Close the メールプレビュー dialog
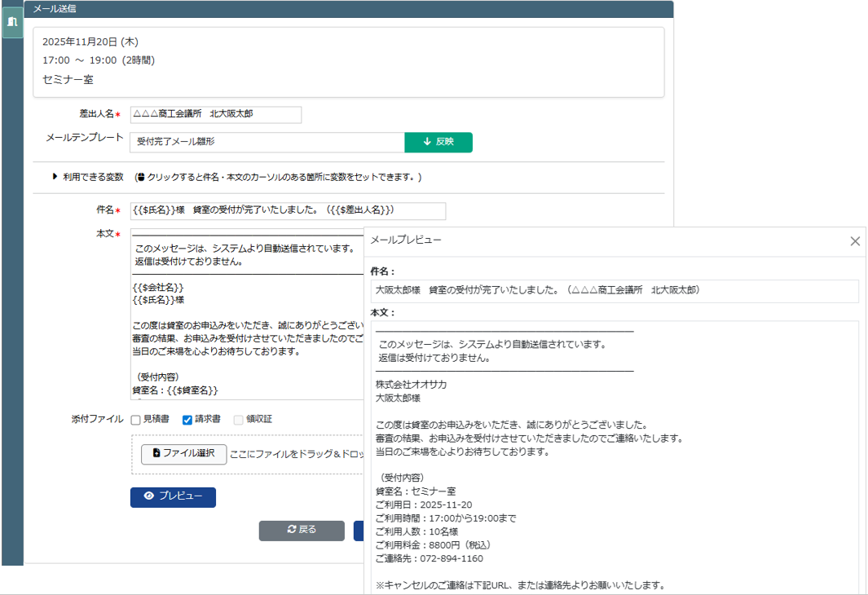Screen dimensions: 868x595 click(x=854, y=241)
